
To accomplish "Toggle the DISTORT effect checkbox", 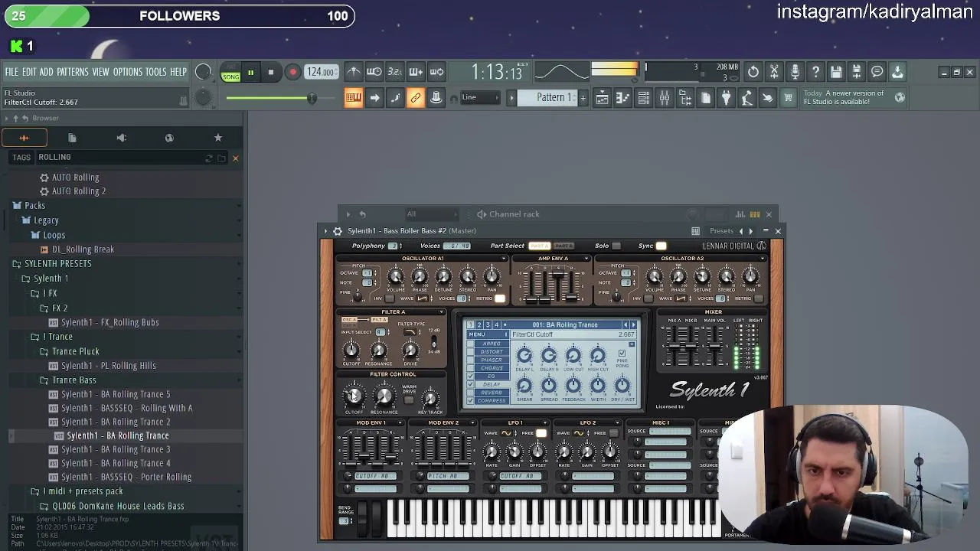I will 470,352.
